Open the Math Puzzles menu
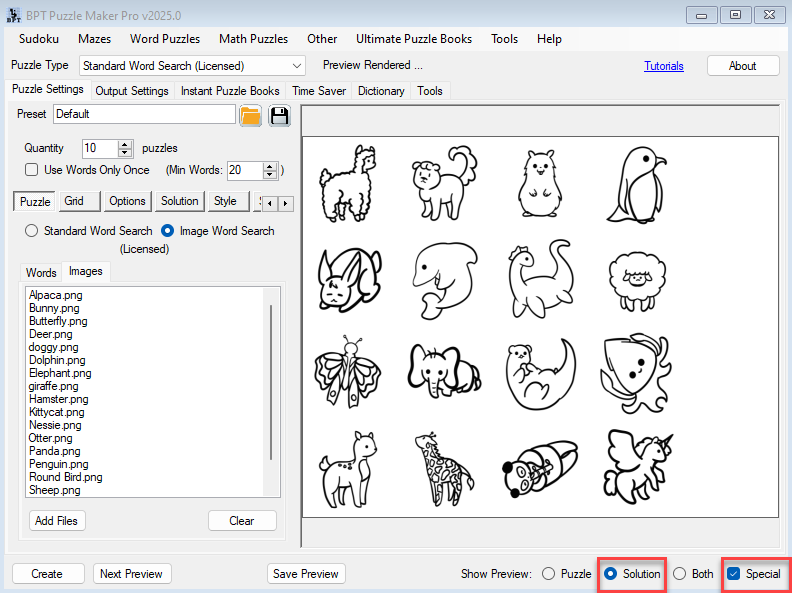The height and width of the screenshot is (593, 792). (251, 39)
